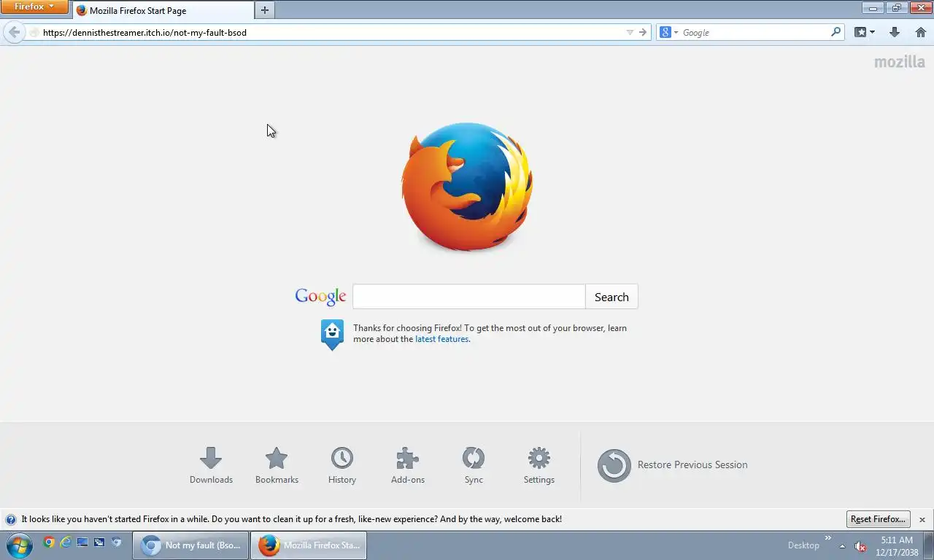Open Settings gear launcher
Image resolution: width=934 pixels, height=560 pixels.
click(539, 465)
